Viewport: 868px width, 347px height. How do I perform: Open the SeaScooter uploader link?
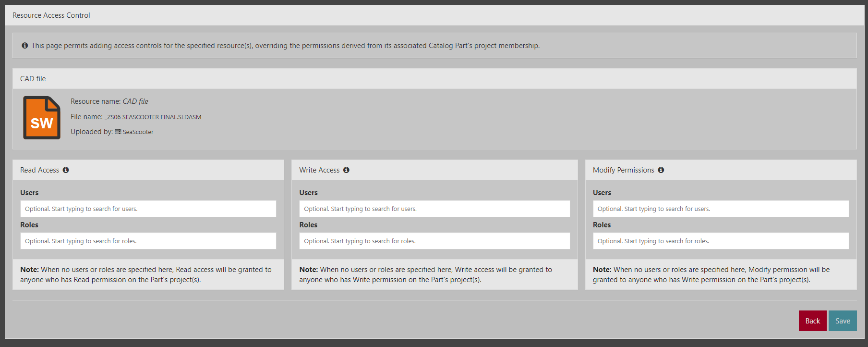(138, 132)
